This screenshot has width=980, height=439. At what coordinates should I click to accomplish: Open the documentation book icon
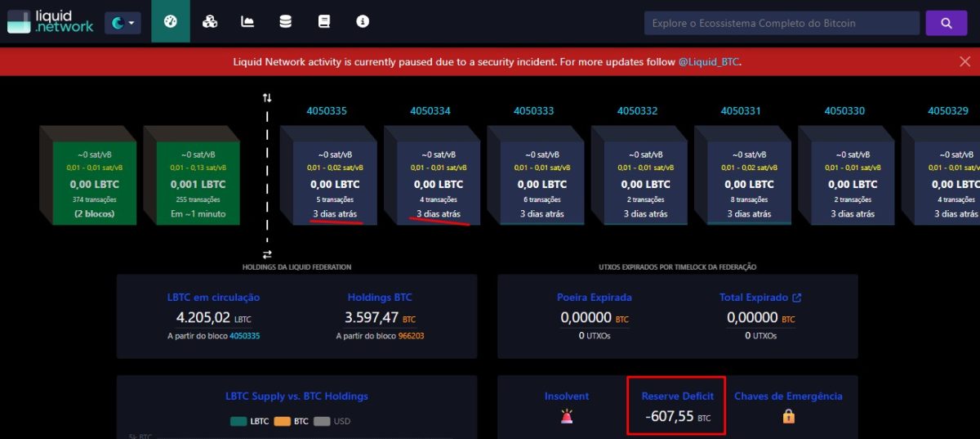pyautogui.click(x=324, y=22)
